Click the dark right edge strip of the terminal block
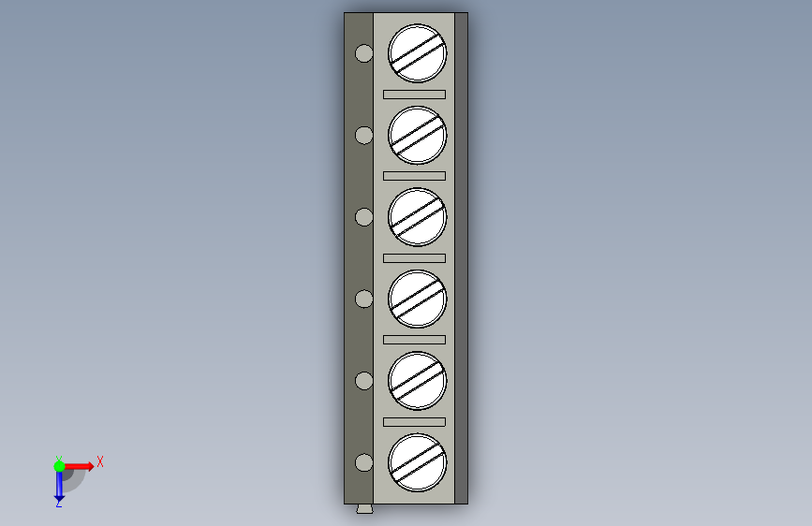The width and height of the screenshot is (812, 526). (x=462, y=257)
